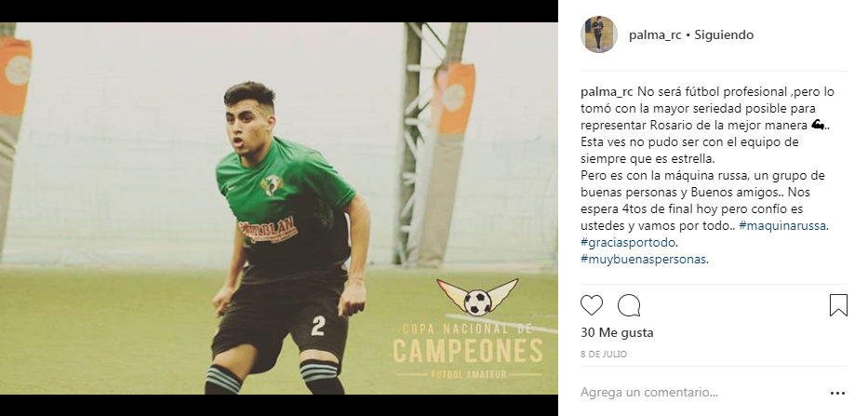
Task: Open palma_rc username at the caption start
Action: tap(607, 92)
